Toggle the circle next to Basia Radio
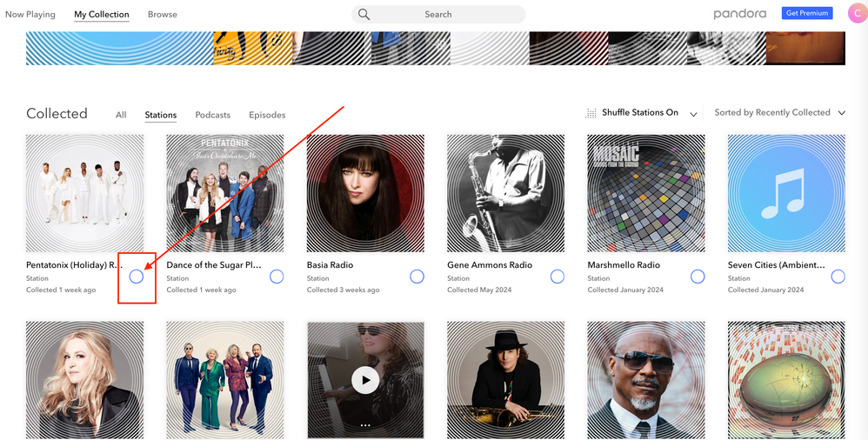This screenshot has height=440, width=868. tap(417, 277)
